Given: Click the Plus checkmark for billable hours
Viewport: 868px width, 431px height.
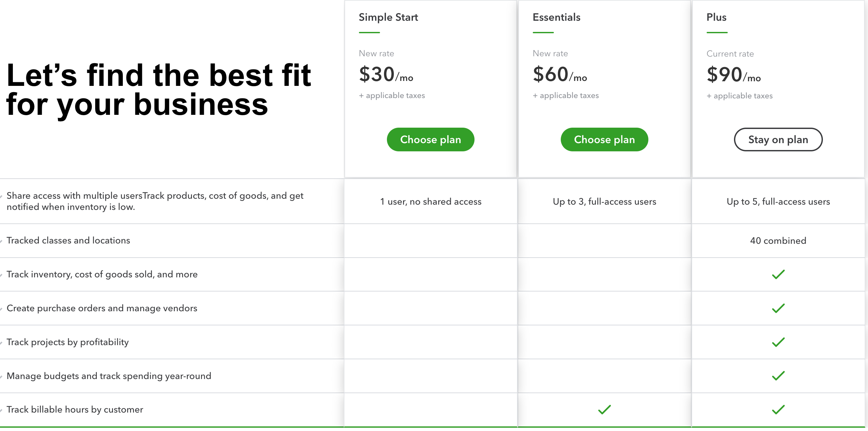Looking at the screenshot, I should [x=778, y=409].
